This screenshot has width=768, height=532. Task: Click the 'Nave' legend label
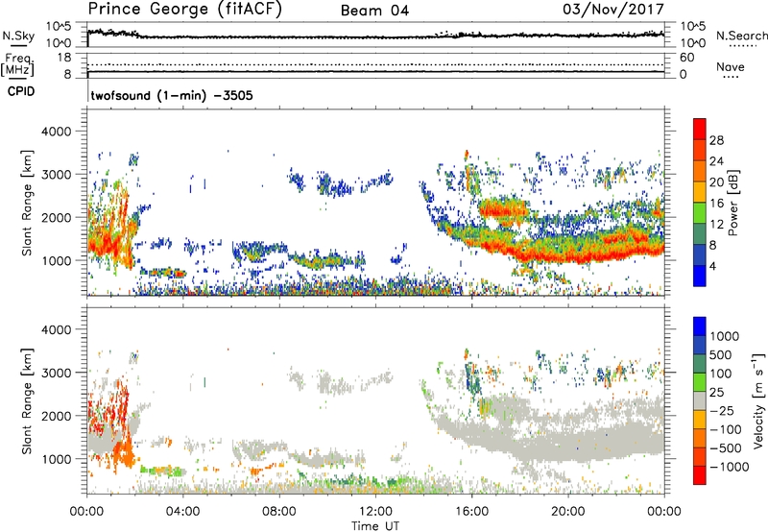[x=731, y=66]
